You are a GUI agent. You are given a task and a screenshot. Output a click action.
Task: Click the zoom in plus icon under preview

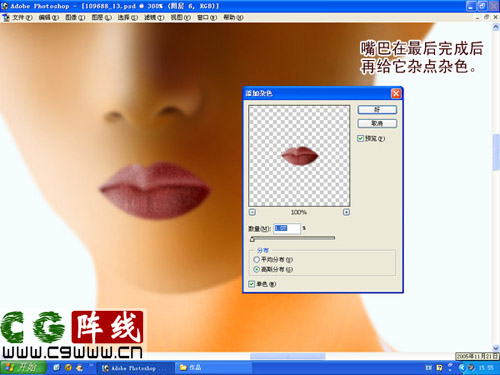point(346,212)
